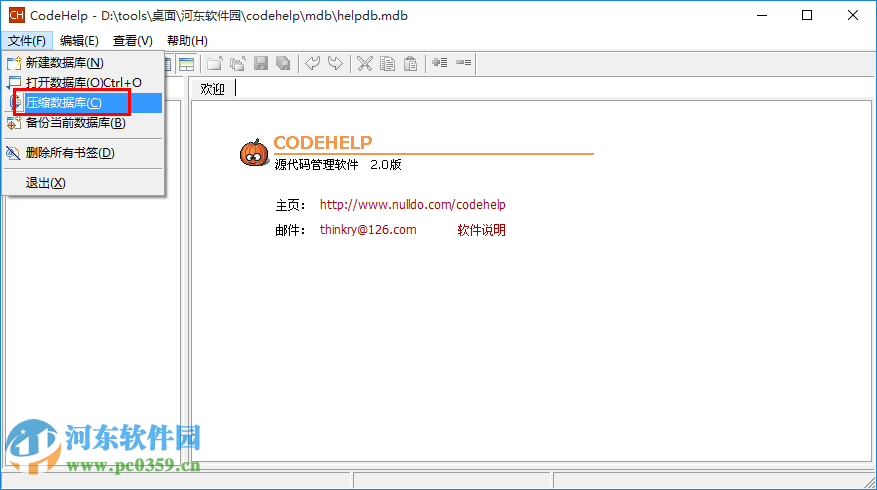Open the 帮助(H) menu

coord(187,41)
